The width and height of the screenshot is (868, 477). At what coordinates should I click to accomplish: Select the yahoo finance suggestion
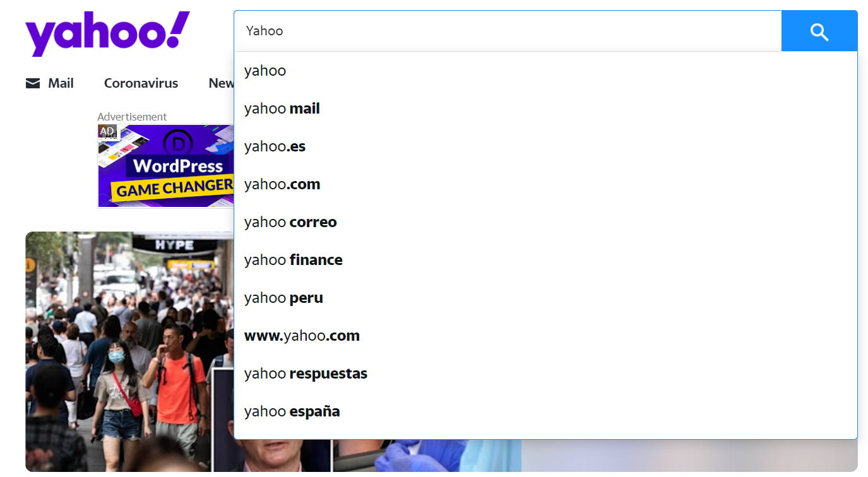click(293, 259)
